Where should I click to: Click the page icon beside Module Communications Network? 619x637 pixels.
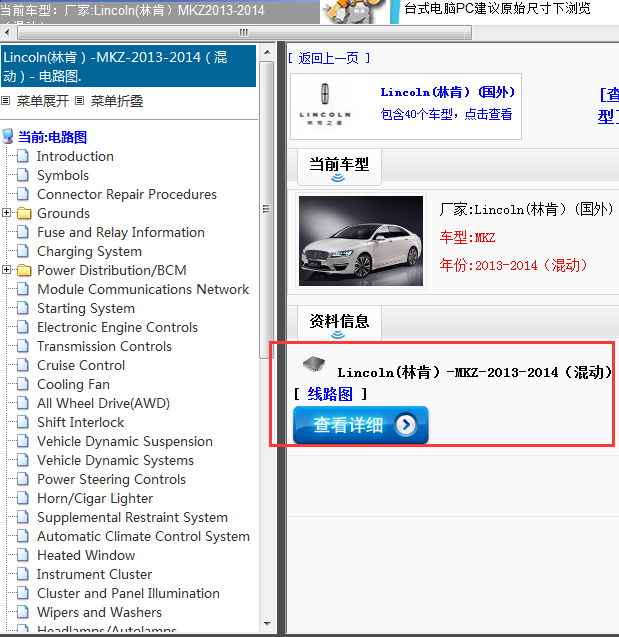(23, 289)
